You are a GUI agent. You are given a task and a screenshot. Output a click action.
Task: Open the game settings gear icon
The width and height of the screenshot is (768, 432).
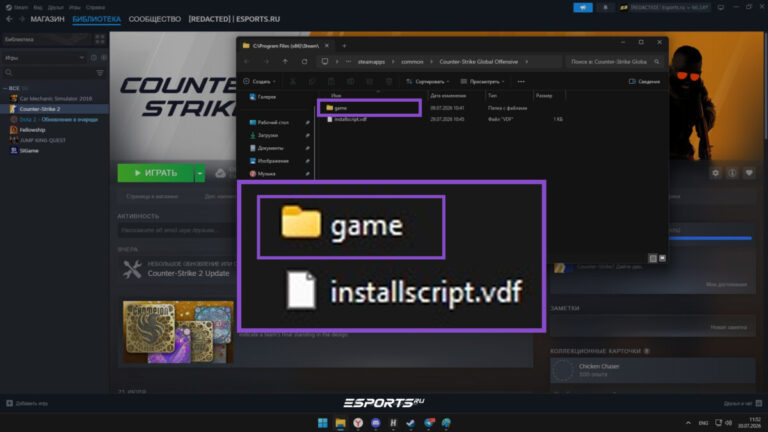[x=716, y=173]
